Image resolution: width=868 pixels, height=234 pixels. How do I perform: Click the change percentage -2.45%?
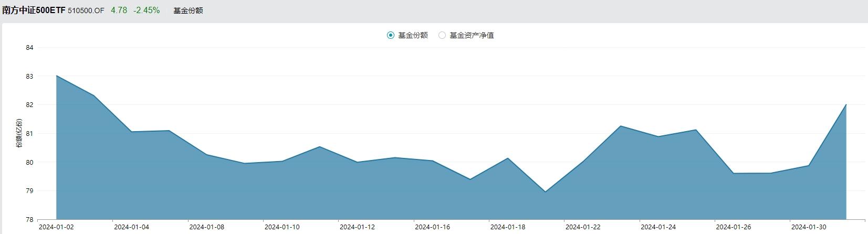click(147, 10)
